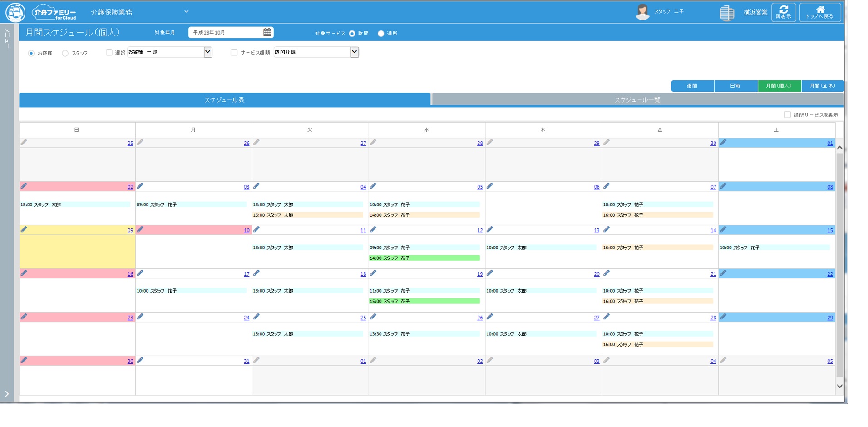Select the スタッフ radio button
This screenshot has height=427, width=868.
coord(65,53)
